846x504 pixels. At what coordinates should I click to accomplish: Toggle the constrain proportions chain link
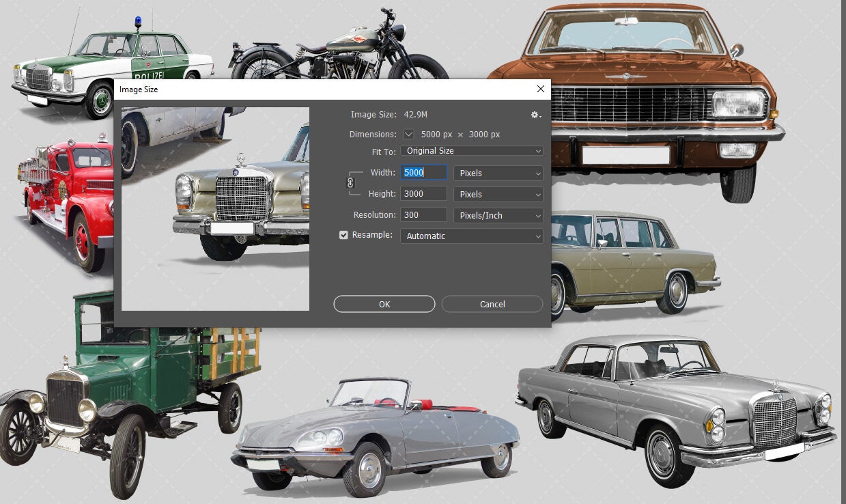click(x=350, y=183)
